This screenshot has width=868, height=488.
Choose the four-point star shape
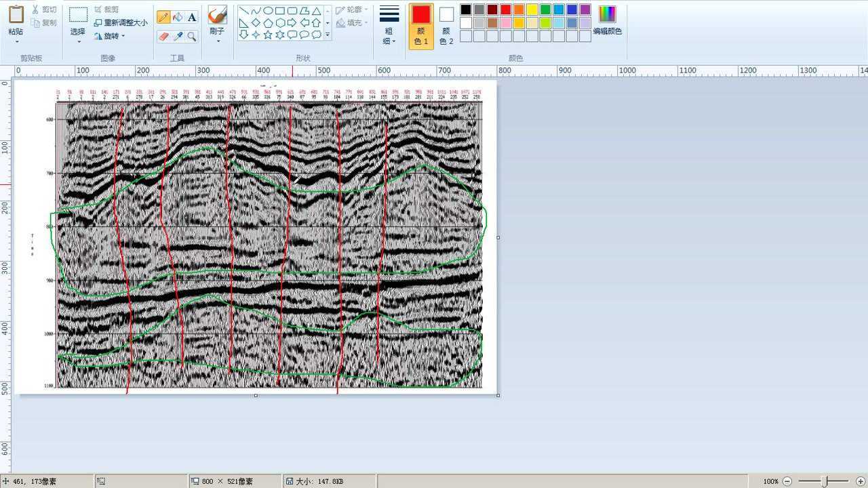click(x=256, y=34)
